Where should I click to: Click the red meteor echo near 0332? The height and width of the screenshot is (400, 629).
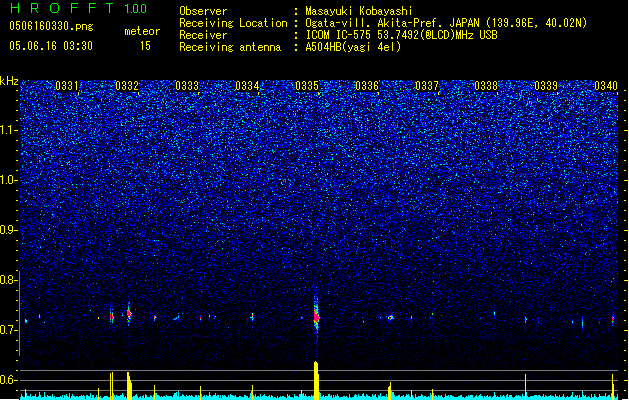129,313
